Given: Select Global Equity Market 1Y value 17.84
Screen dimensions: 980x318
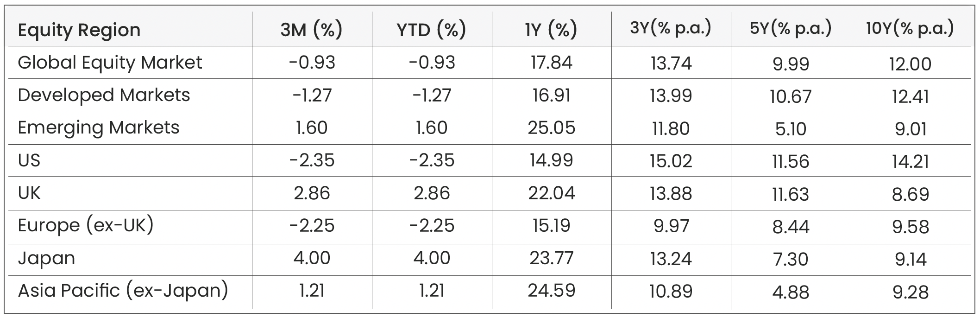Looking at the screenshot, I should pyautogui.click(x=551, y=63).
